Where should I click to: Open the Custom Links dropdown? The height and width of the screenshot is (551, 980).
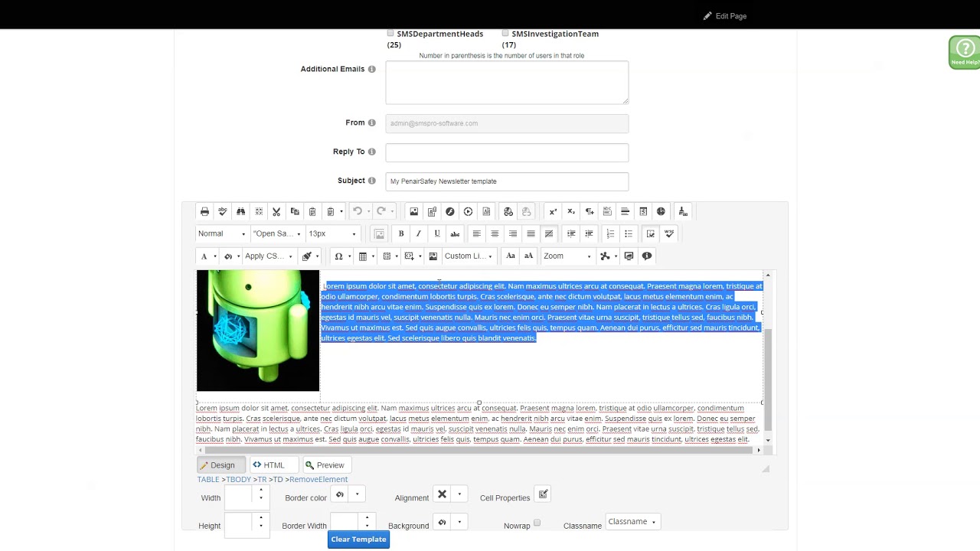pos(468,256)
